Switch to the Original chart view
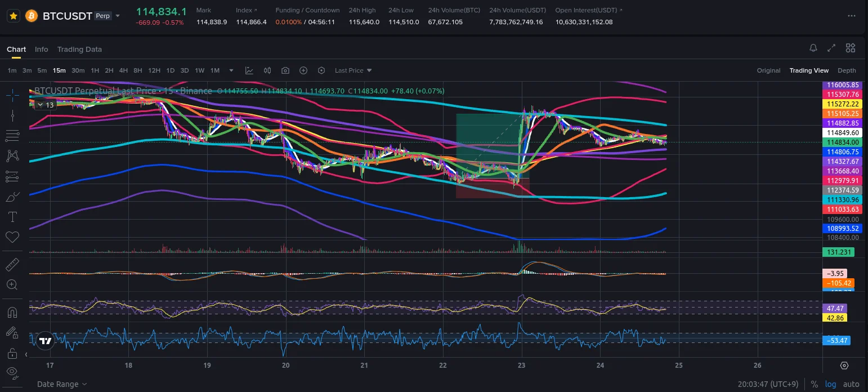The width and height of the screenshot is (868, 392). pyautogui.click(x=768, y=70)
